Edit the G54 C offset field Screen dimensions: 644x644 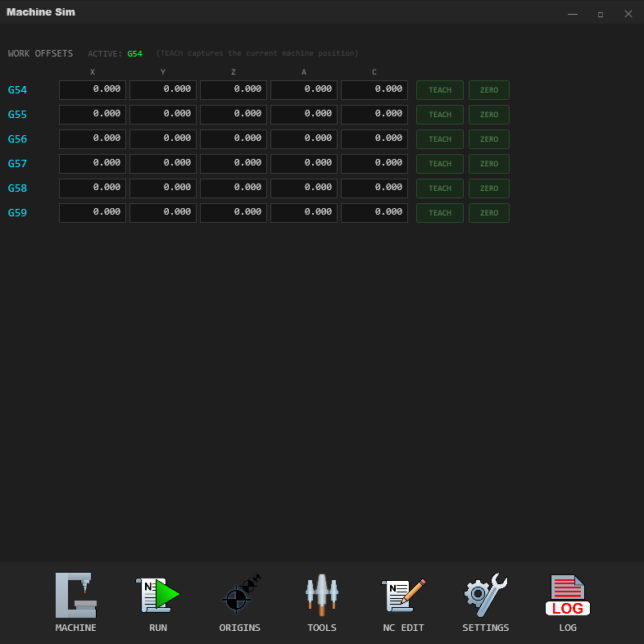click(374, 90)
